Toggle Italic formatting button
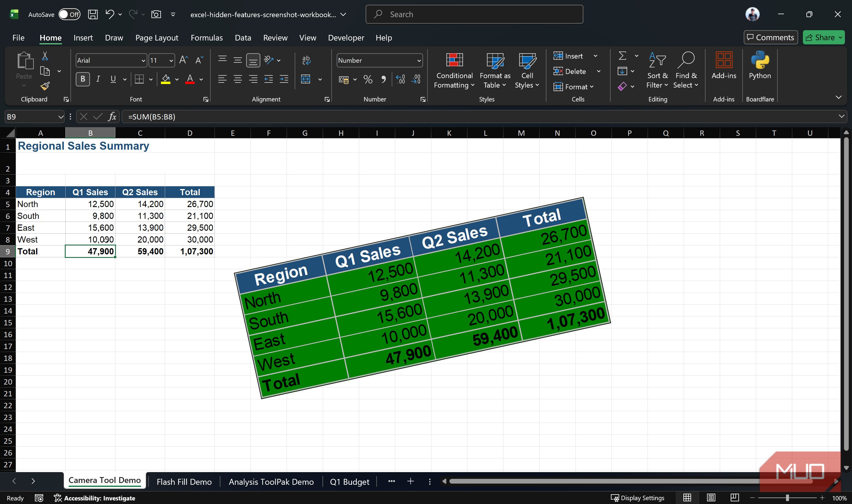 point(98,79)
